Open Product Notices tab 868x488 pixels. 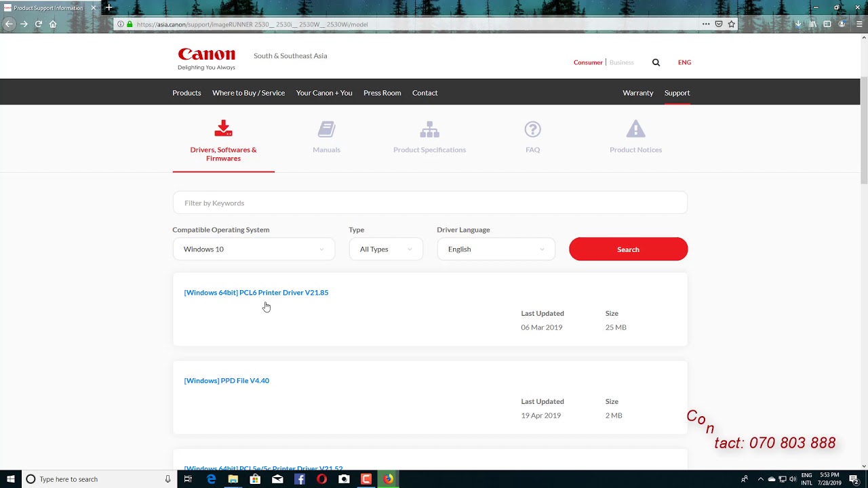click(x=635, y=138)
